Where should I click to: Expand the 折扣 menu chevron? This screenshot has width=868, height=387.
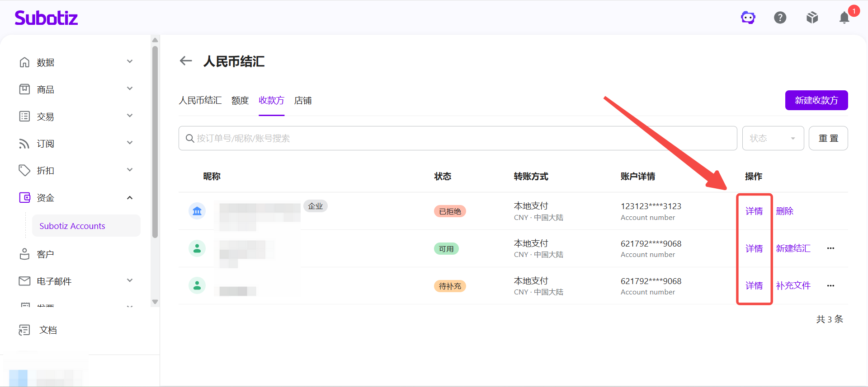point(130,170)
